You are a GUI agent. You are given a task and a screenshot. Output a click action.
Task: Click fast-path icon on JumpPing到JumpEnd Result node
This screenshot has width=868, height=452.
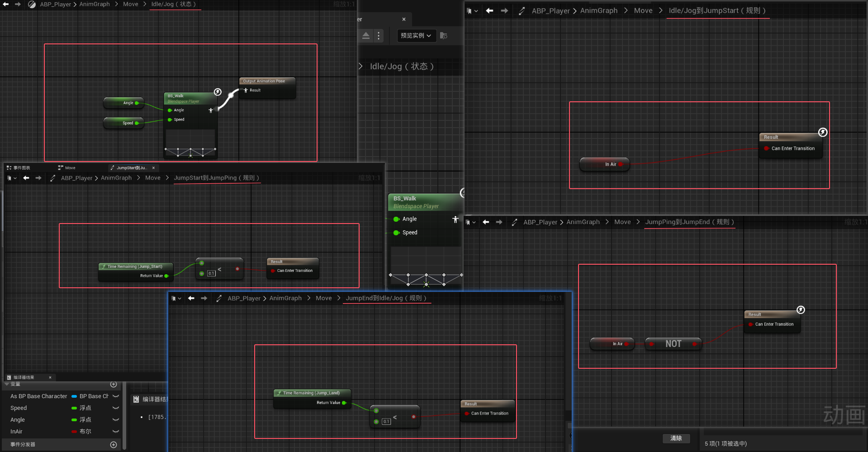801,310
